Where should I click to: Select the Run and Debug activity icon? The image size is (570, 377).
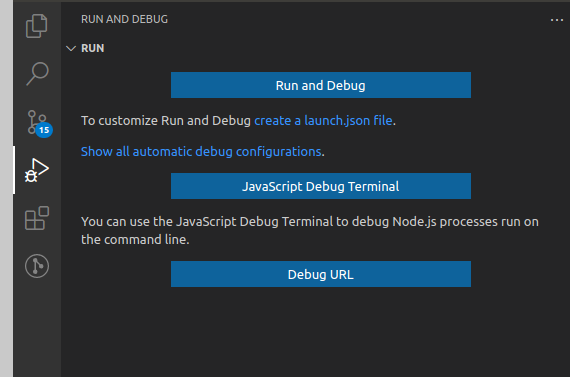click(x=37, y=170)
